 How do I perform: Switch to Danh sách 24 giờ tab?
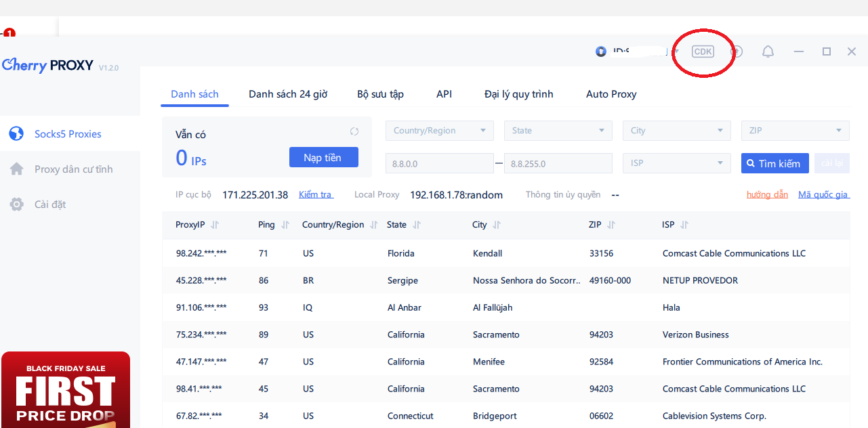click(x=288, y=94)
